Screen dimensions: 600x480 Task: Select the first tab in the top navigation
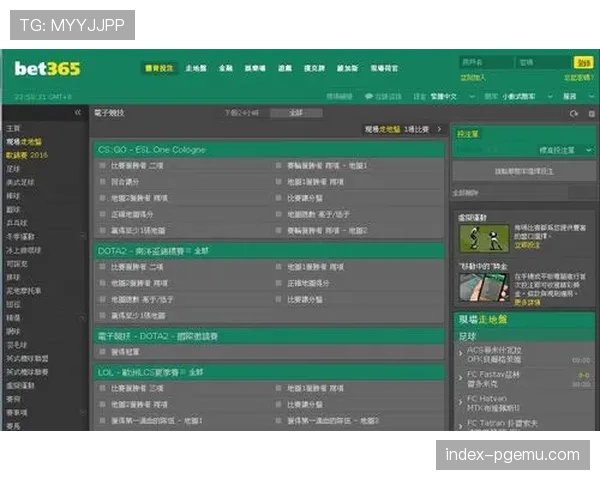158,68
